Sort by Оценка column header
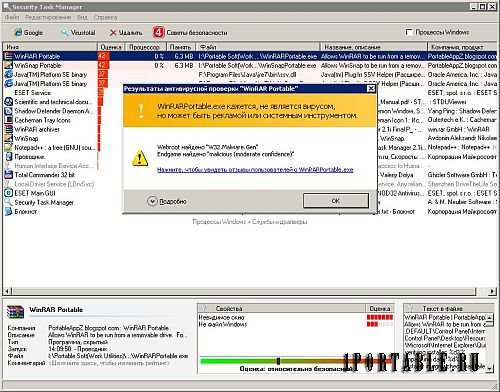 click(x=111, y=47)
